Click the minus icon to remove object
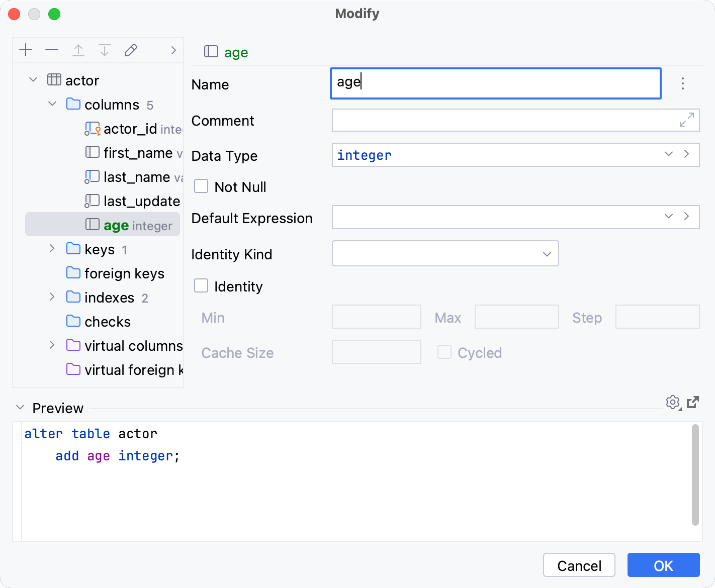 point(52,50)
